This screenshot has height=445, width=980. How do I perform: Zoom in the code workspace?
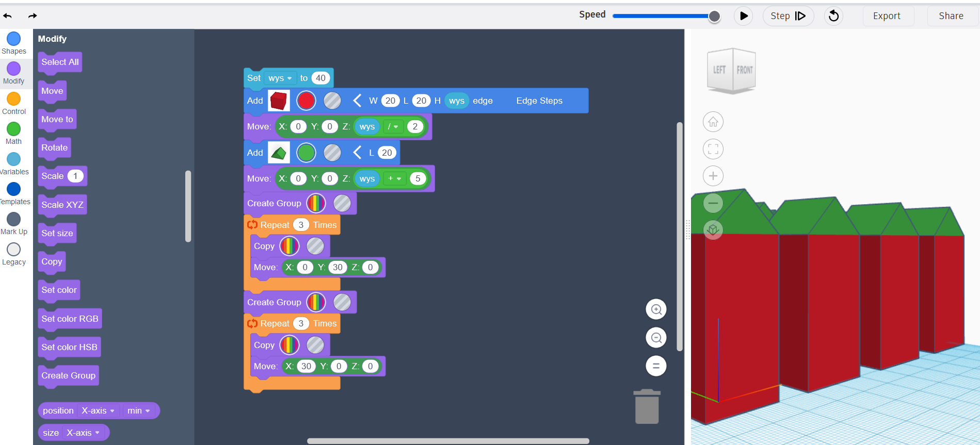[656, 310]
